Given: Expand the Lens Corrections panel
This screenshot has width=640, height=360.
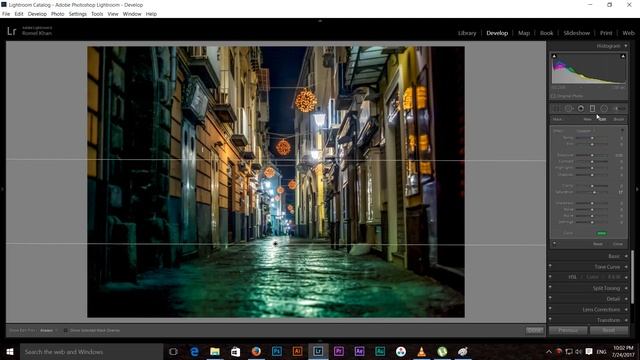Looking at the screenshot, I should (601, 309).
